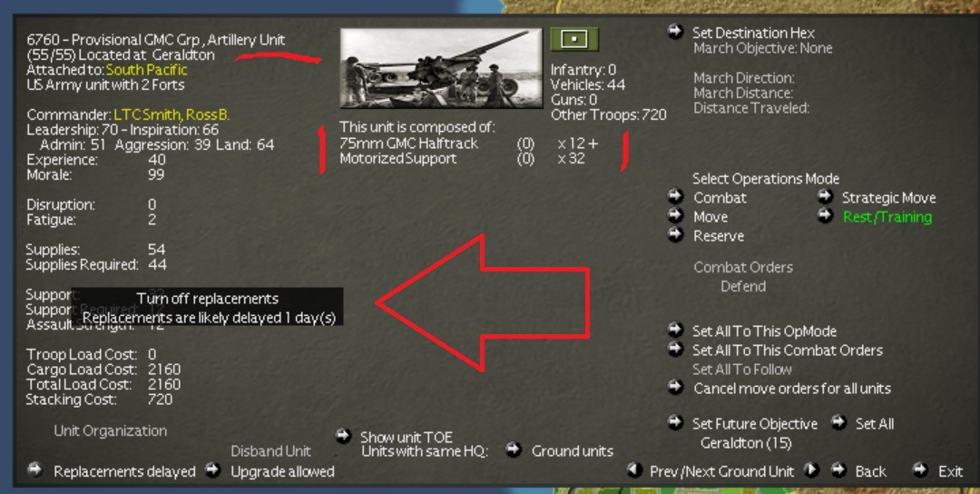This screenshot has width=980, height=494.
Task: Click the artillery unit photo thumbnail
Action: 441,68
